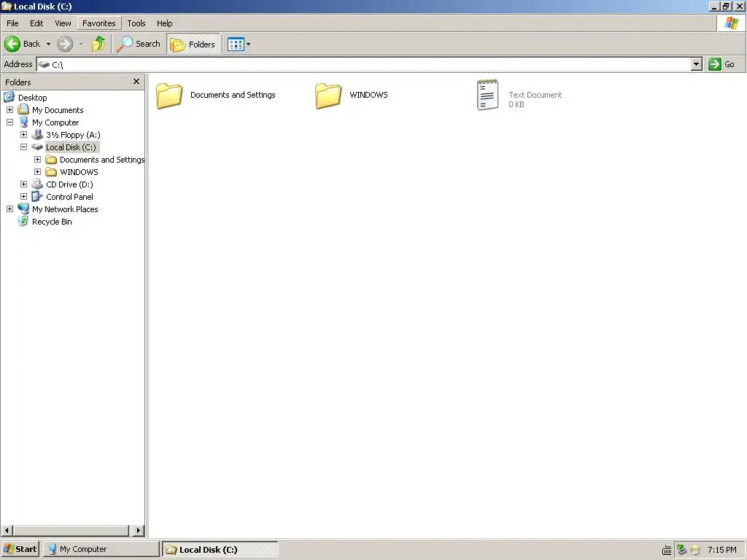Go up one folder level icon
Screen dimensions: 747x560
pos(98,44)
